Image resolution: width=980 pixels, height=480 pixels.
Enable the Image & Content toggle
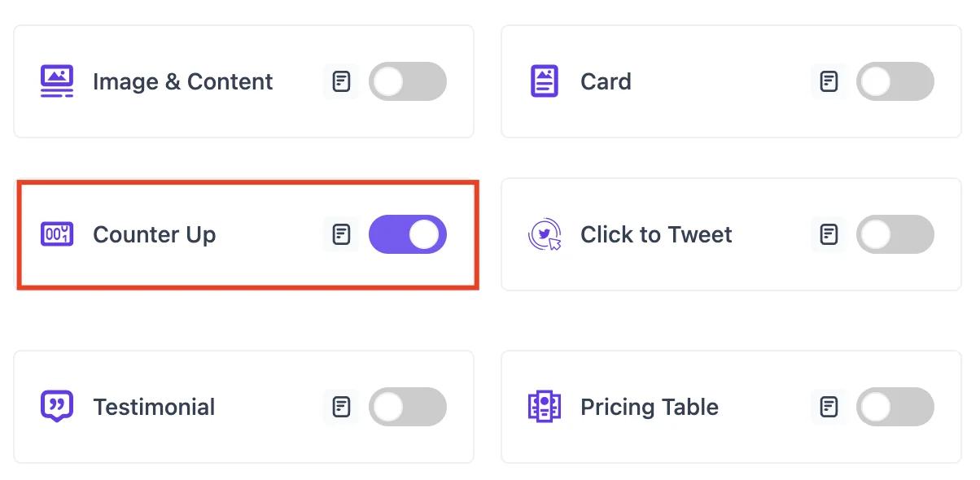pos(407,81)
